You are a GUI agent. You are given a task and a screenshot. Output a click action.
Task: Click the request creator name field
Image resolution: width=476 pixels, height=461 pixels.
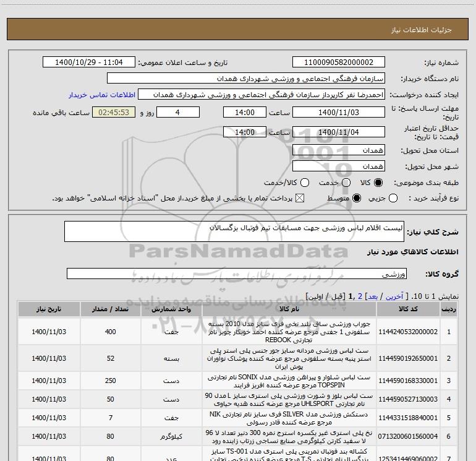[261, 94]
